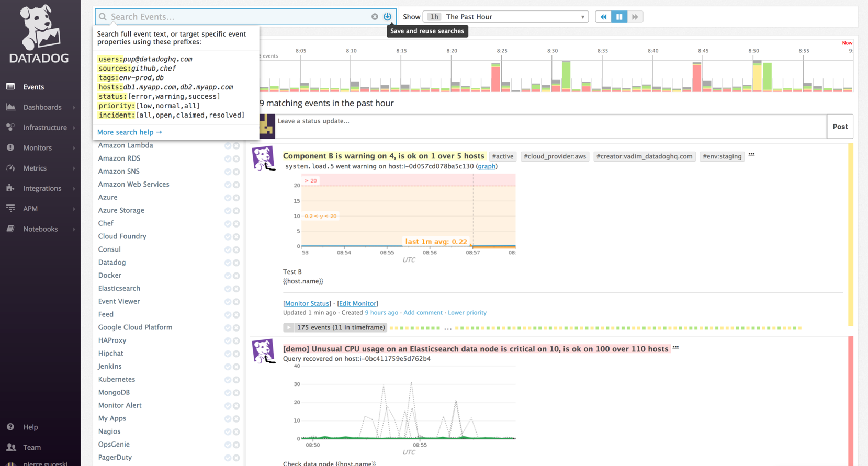Screen dimensions: 868x466
Task: Expand the Dashboards submenu
Action: pos(74,107)
